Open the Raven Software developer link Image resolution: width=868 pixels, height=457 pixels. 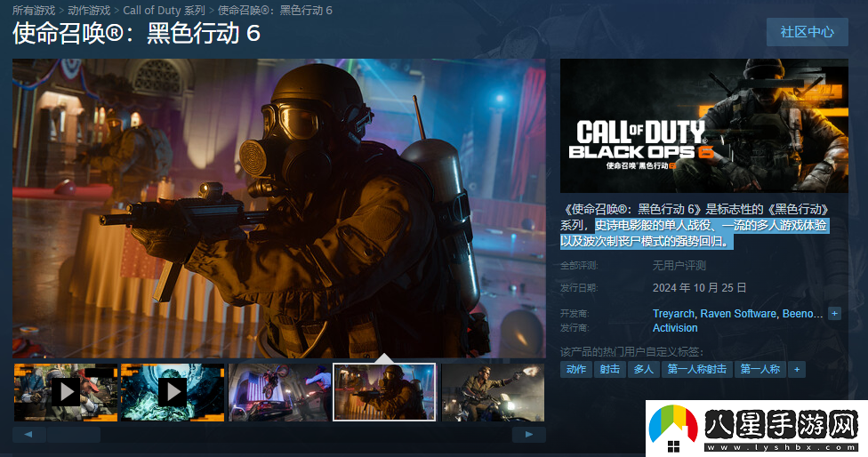point(738,314)
